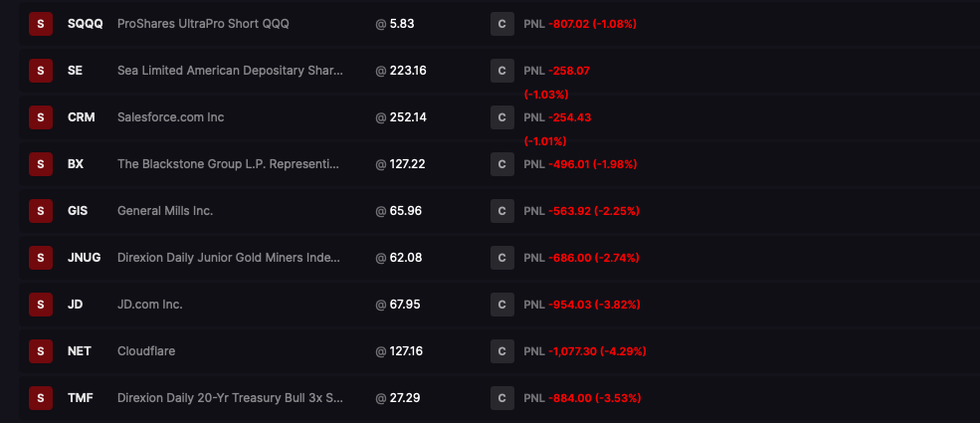Click the C icon in the TMF row
980x423 pixels.
click(x=501, y=398)
